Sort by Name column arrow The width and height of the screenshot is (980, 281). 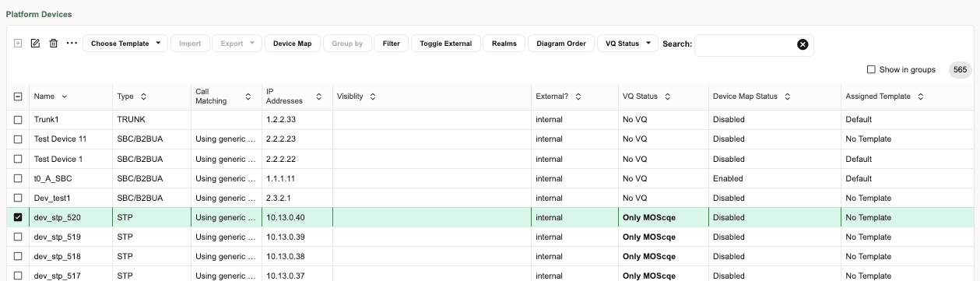click(64, 97)
